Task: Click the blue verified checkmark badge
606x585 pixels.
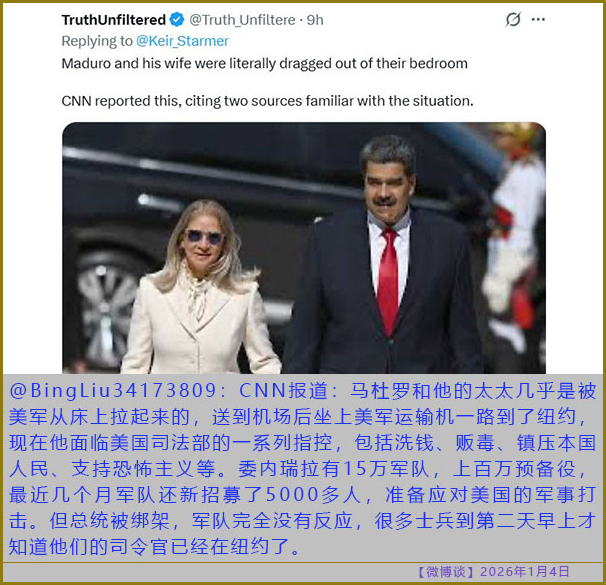Action: point(177,20)
